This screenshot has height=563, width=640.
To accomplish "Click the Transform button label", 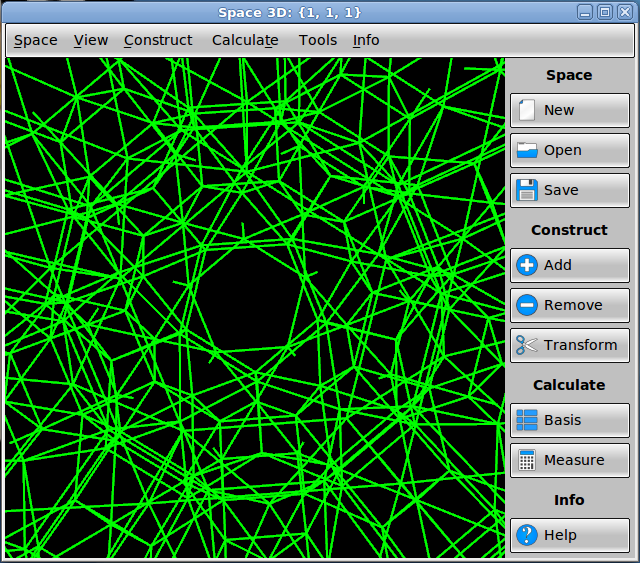I will pos(580,345).
